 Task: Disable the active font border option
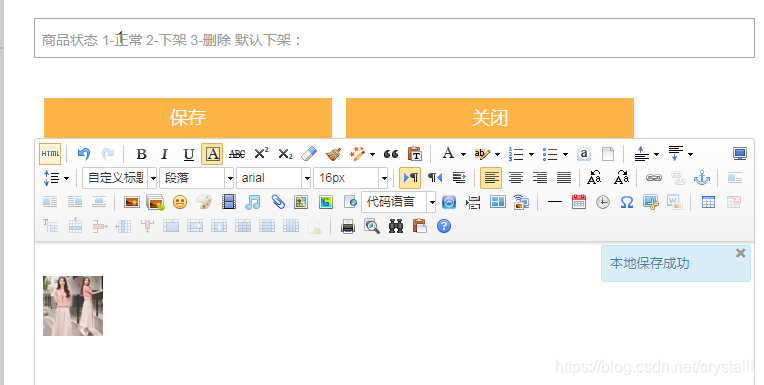(212, 154)
